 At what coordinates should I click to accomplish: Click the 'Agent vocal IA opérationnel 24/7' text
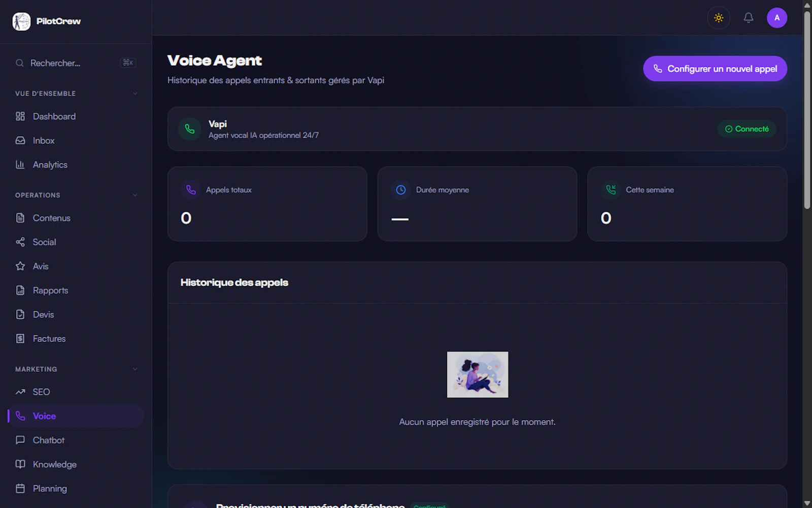click(263, 135)
